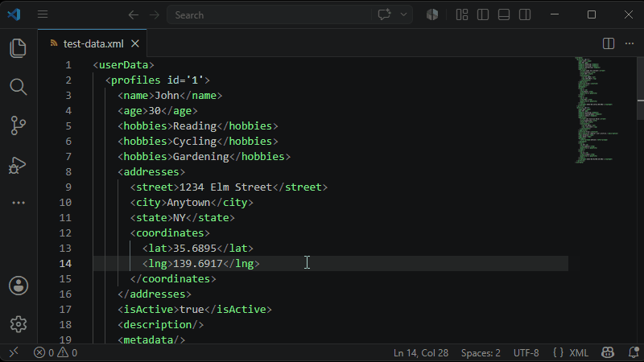The width and height of the screenshot is (644, 362).
Task: Go back with the left arrow
Action: (133, 15)
